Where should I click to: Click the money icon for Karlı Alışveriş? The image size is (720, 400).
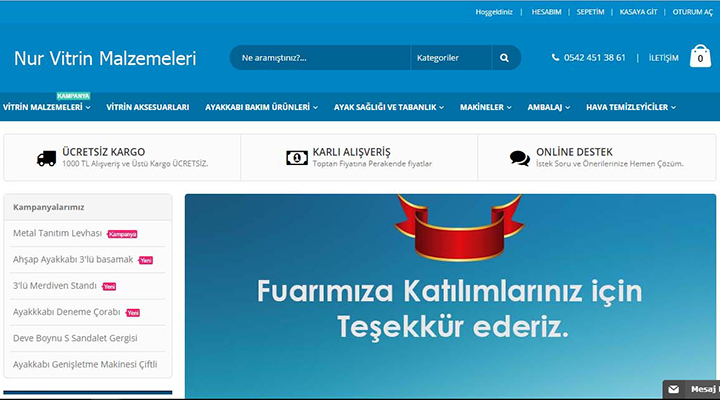tap(296, 158)
